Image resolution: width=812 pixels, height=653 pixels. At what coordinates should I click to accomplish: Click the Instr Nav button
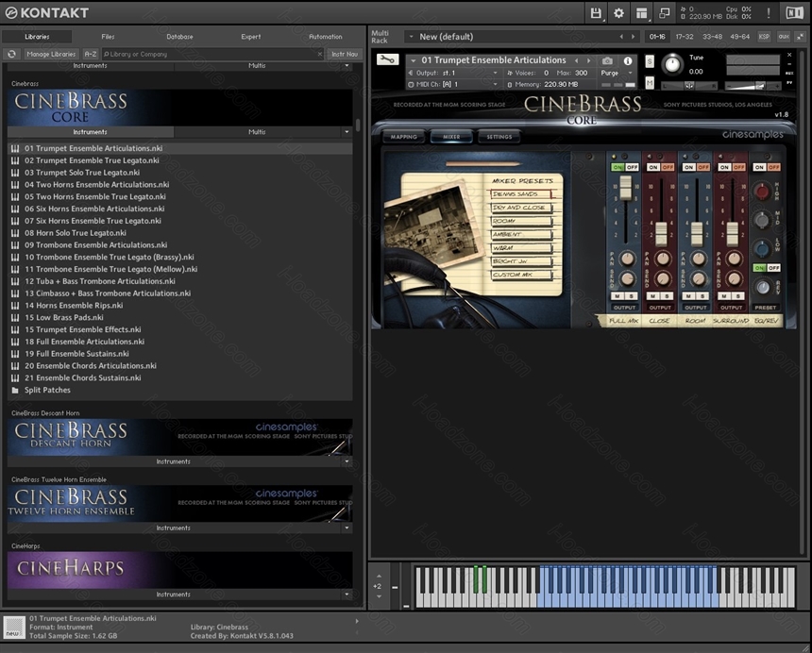(345, 54)
